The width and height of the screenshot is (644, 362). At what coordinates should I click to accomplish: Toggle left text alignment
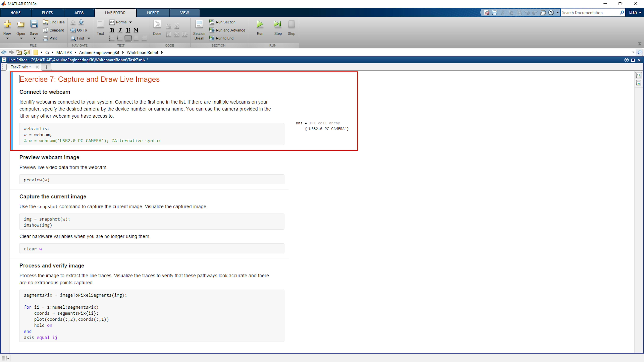tap(128, 38)
